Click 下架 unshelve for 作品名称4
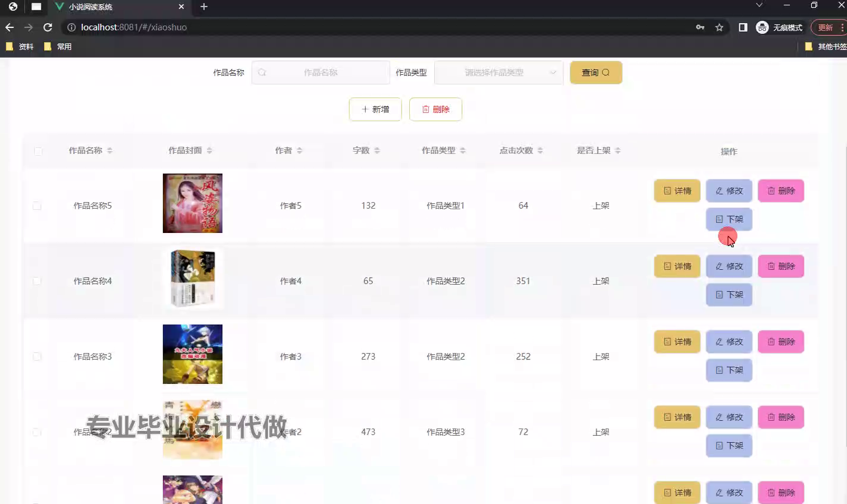 point(729,295)
